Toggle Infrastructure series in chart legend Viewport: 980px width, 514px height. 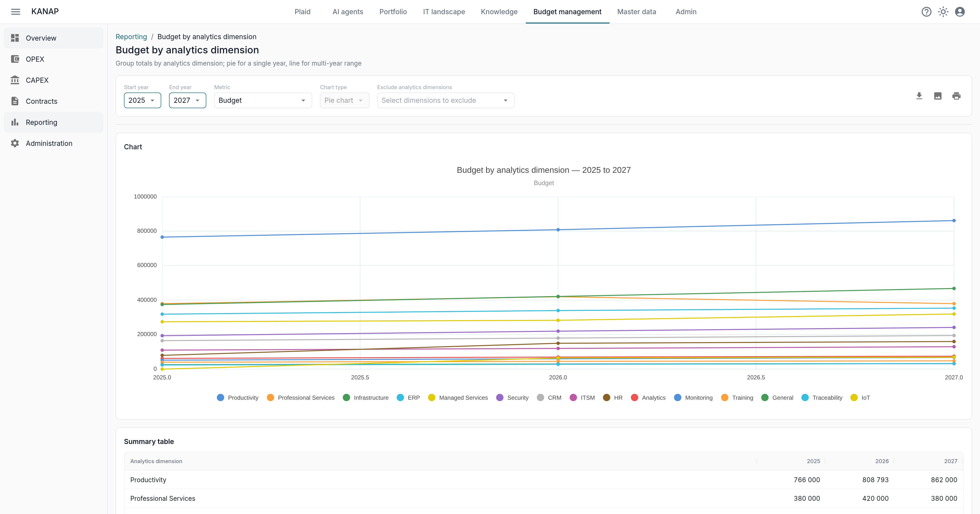tap(366, 398)
